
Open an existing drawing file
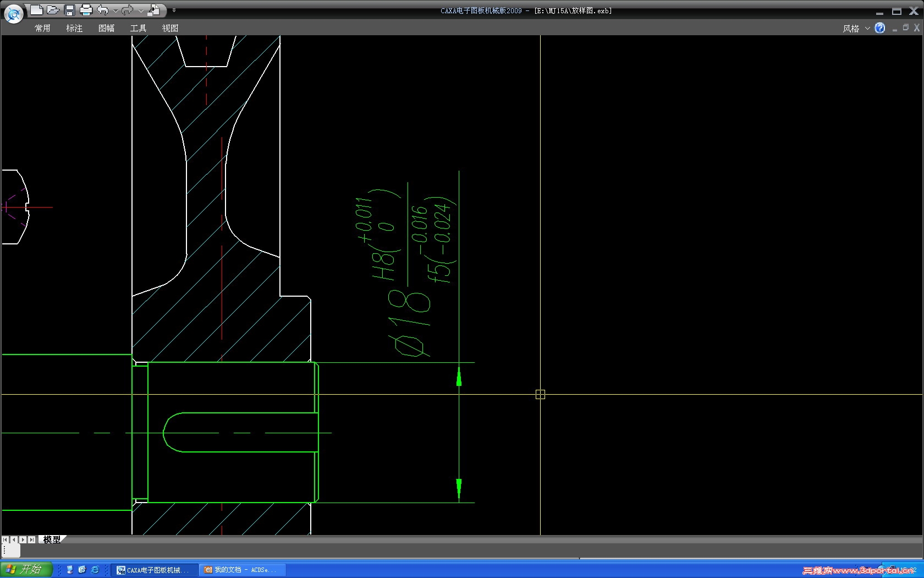pyautogui.click(x=53, y=10)
